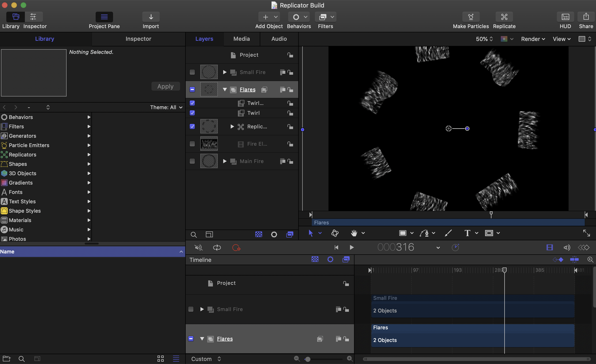Uncheck the Replic... layer checkbox
This screenshot has width=596, height=364.
coord(192,126)
